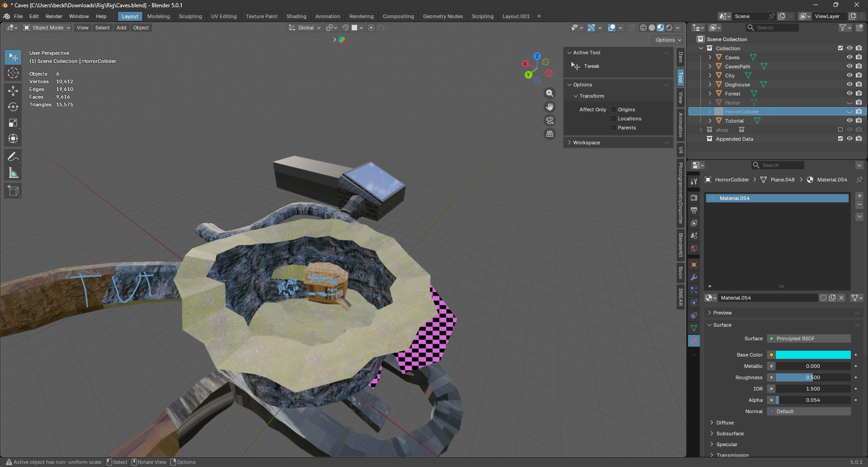Viewport: 868px width, 467px height.
Task: Open the viewport Options dropdown
Action: pyautogui.click(x=668, y=40)
